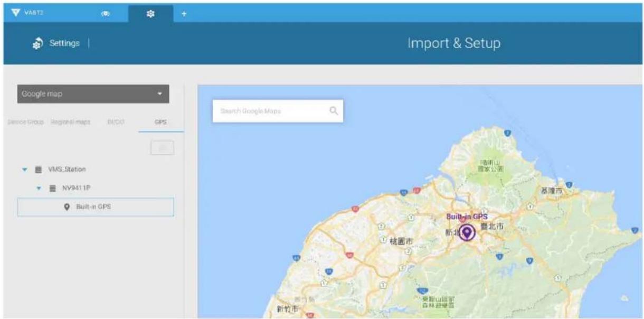Click the Settings gear icon in header

coord(38,43)
